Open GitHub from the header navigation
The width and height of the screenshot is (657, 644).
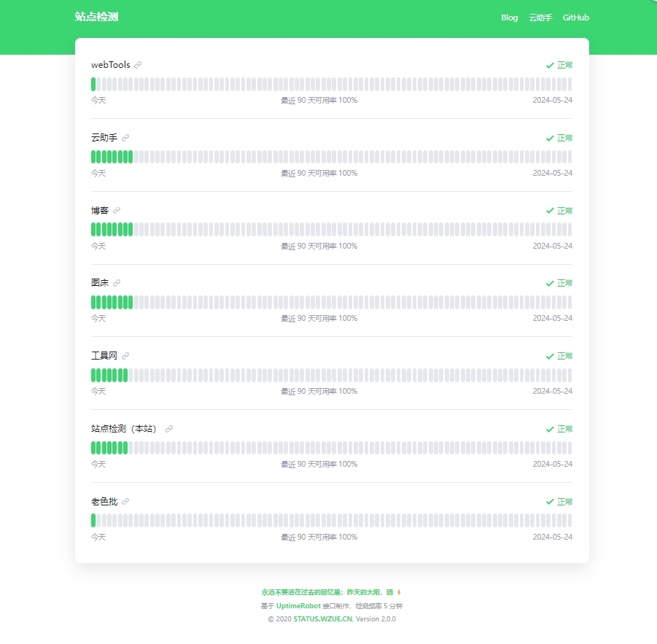575,18
